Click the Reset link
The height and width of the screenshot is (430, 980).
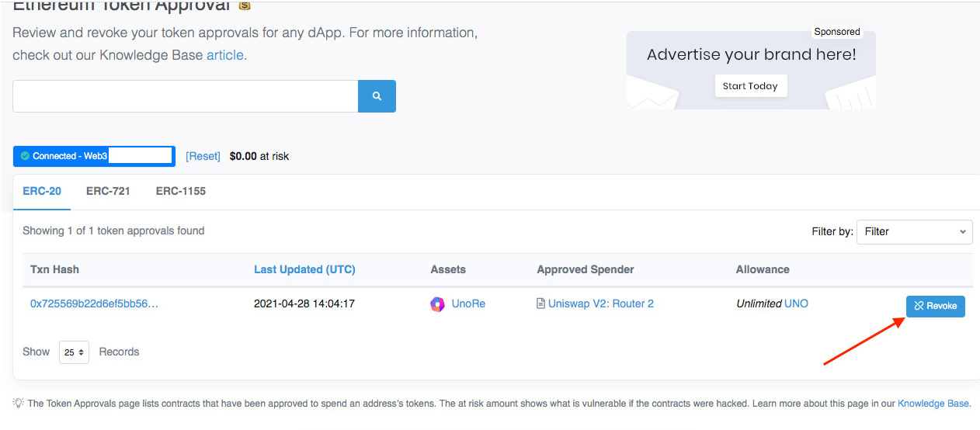pos(203,156)
